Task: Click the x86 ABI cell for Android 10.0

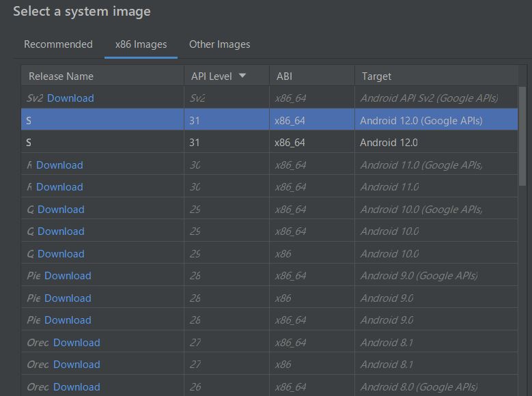Action: pyautogui.click(x=312, y=253)
